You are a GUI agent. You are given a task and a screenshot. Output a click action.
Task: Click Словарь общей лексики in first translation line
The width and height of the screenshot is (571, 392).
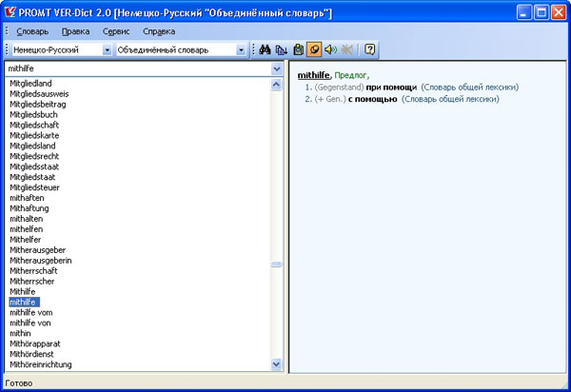[x=470, y=88]
